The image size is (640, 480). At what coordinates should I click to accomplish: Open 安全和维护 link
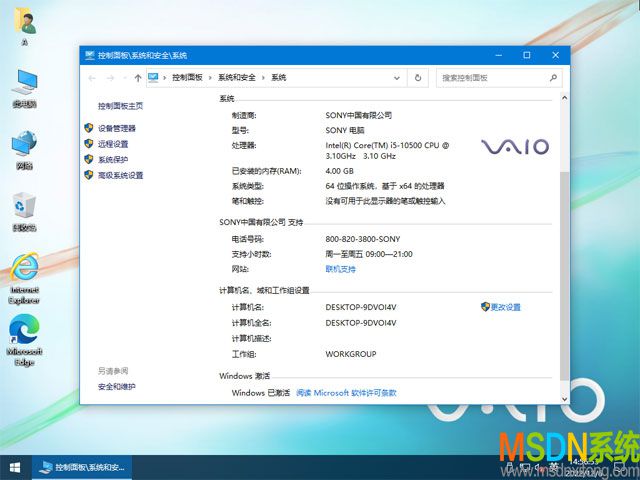pyautogui.click(x=117, y=387)
